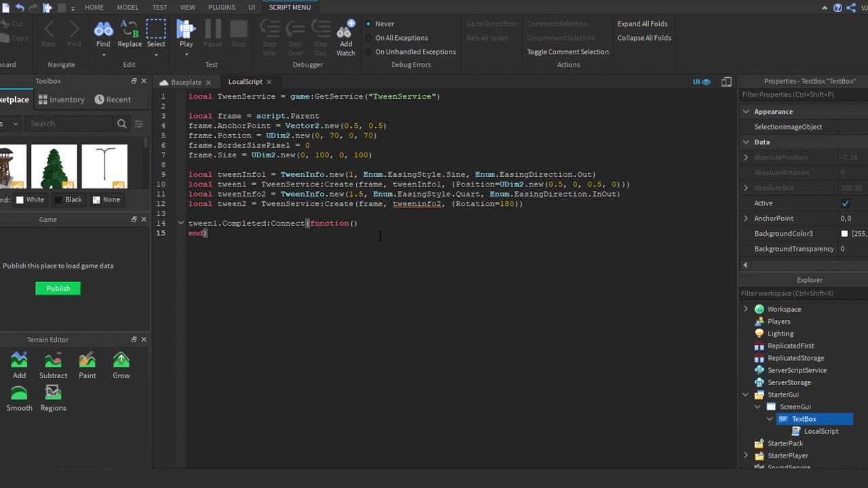Collapse the Appearance properties section
This screenshot has height=488, width=868.
(x=746, y=112)
